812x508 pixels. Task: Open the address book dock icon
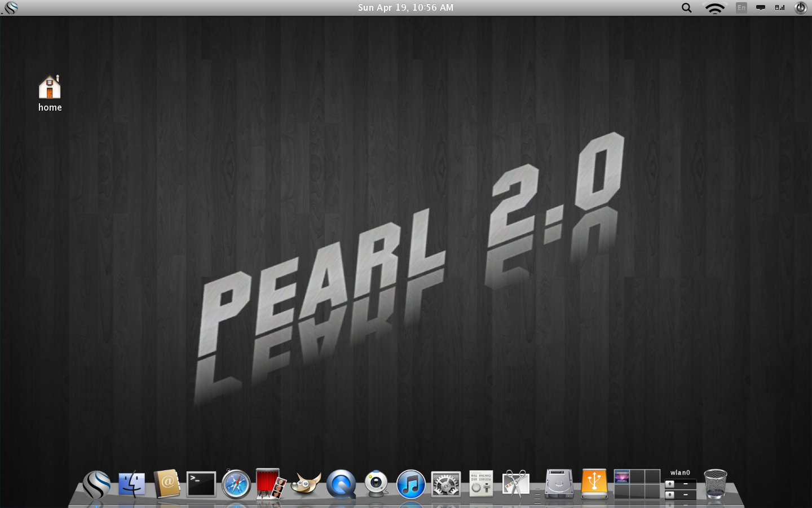[x=167, y=484]
